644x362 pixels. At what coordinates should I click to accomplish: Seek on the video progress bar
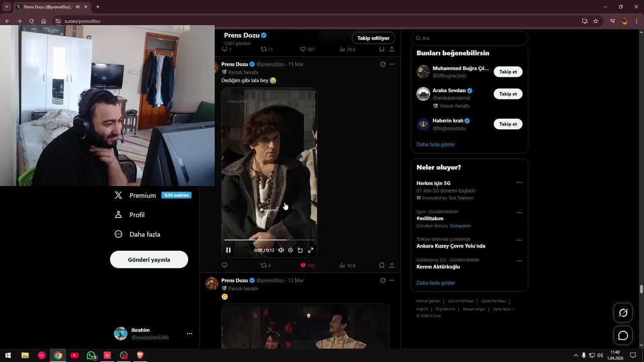[x=269, y=240]
